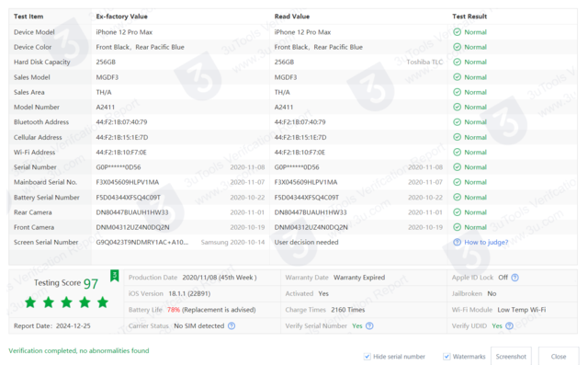Click the green 3uTools bookmark badge

pyautogui.click(x=114, y=276)
